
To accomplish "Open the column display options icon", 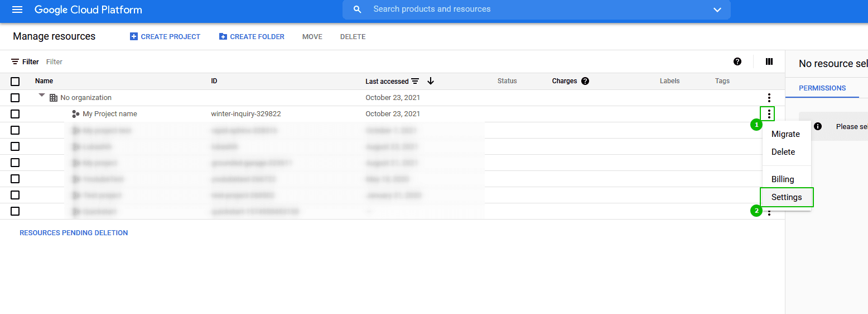I will coord(769,61).
